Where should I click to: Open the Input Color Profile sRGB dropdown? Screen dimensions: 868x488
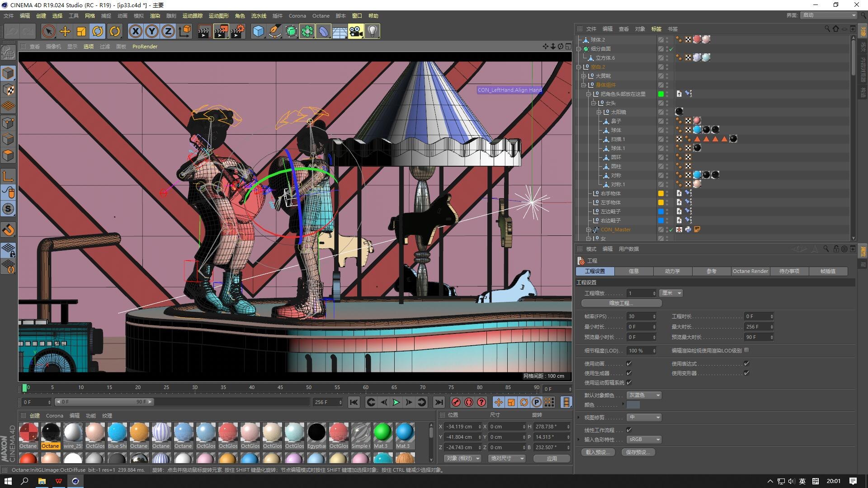(x=644, y=439)
